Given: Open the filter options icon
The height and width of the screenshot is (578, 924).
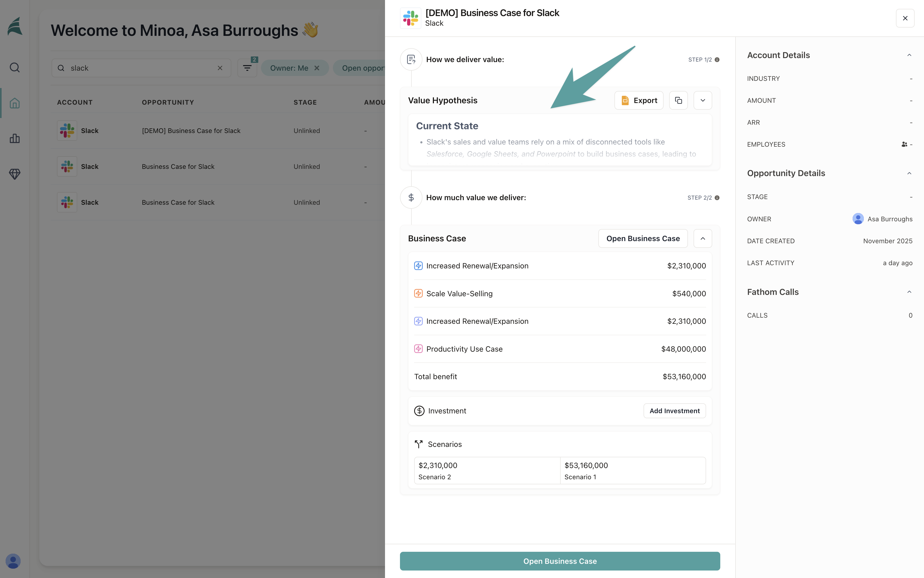Looking at the screenshot, I should click(x=247, y=68).
